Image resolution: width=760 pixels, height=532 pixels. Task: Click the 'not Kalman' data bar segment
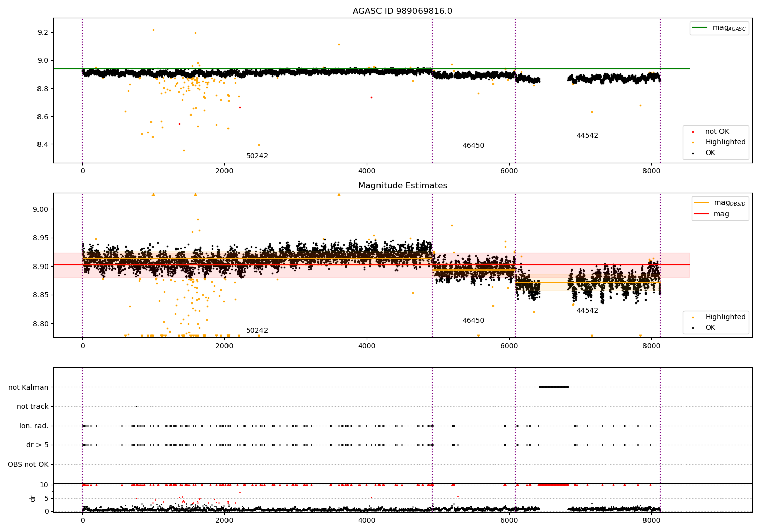tap(554, 387)
